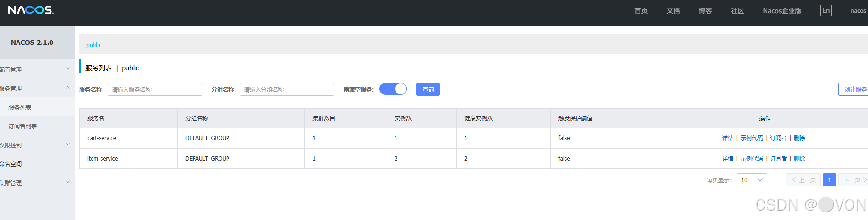Viewport: 868px width, 220px height.
Task: Open the page size dropdown showing 10
Action: click(x=752, y=180)
